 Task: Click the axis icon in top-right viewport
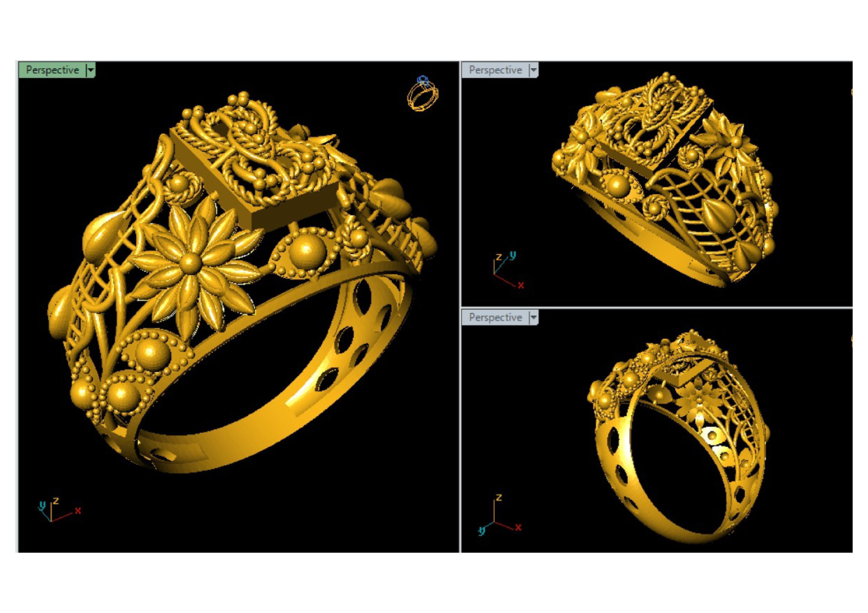click(509, 270)
